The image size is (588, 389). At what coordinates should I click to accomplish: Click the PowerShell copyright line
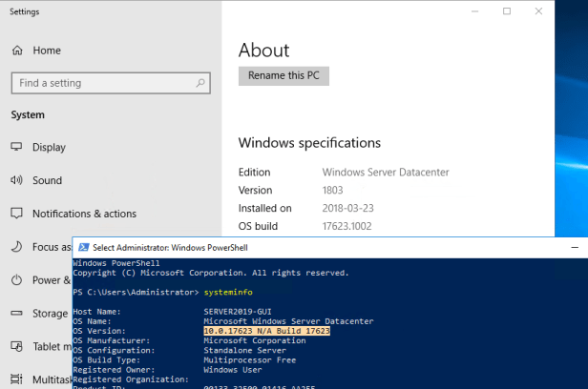(211, 273)
